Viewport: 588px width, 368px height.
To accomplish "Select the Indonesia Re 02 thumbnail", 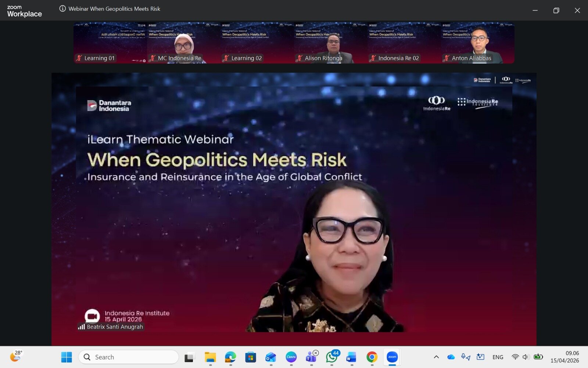I will pyautogui.click(x=404, y=43).
